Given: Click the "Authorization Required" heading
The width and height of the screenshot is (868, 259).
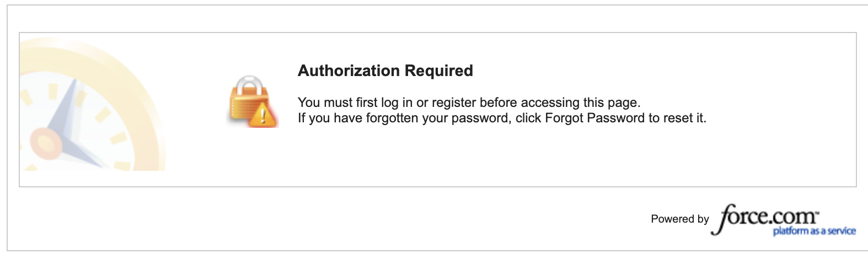Looking at the screenshot, I should (385, 71).
